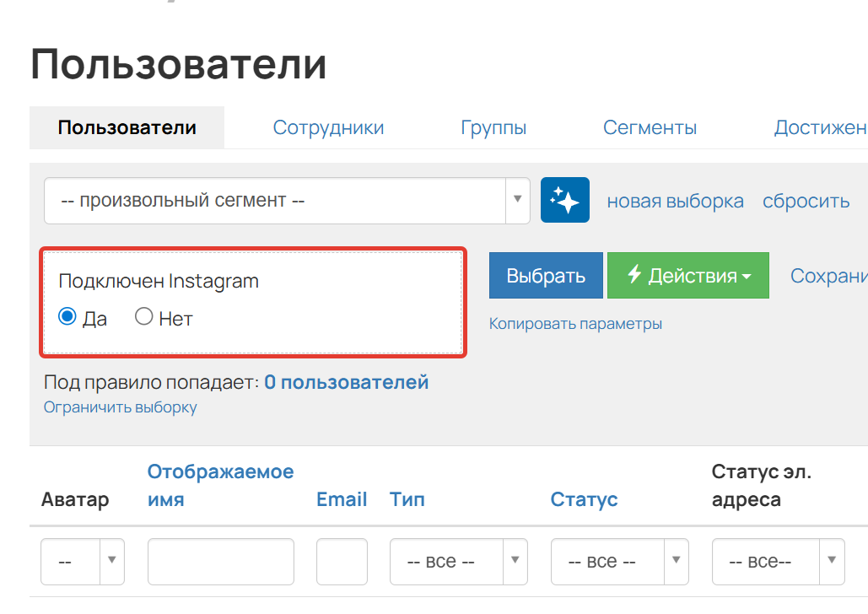
Task: Open the 'произвольный сегмент' dropdown
Action: 287,201
